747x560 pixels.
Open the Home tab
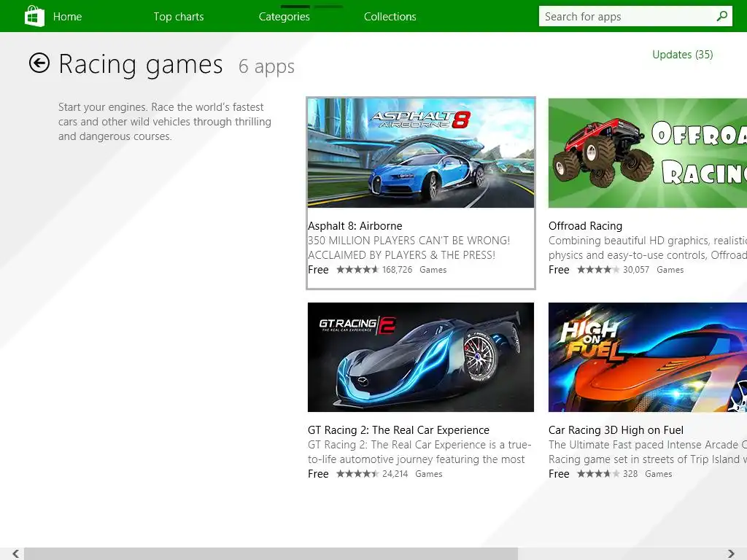(x=67, y=17)
